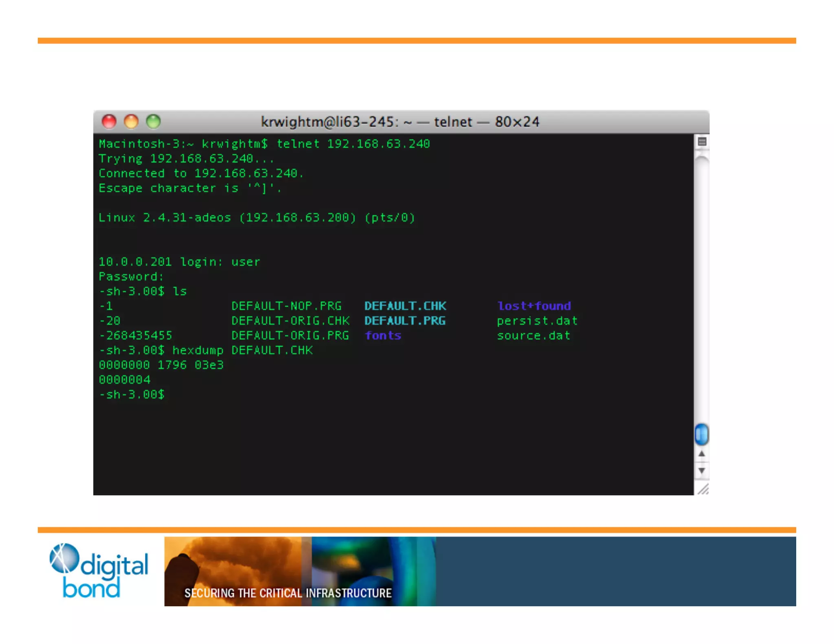Click the terminal window title bar text

400,122
